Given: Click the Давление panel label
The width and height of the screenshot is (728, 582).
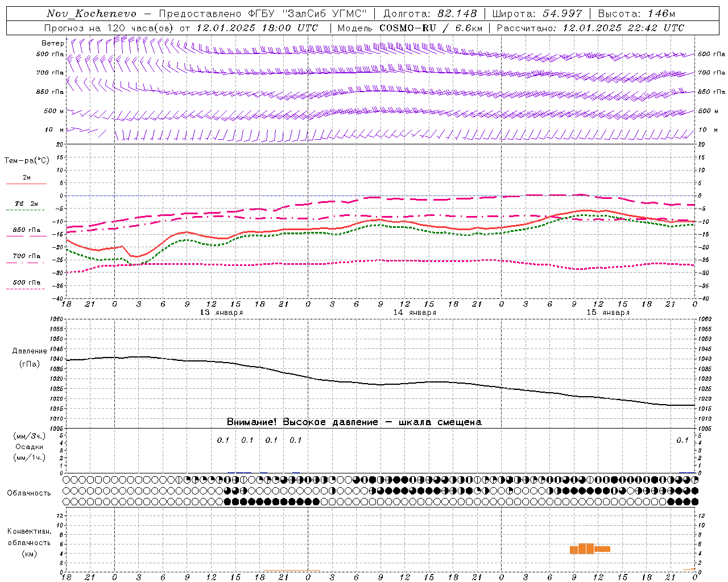Looking at the screenshot, I should (29, 352).
